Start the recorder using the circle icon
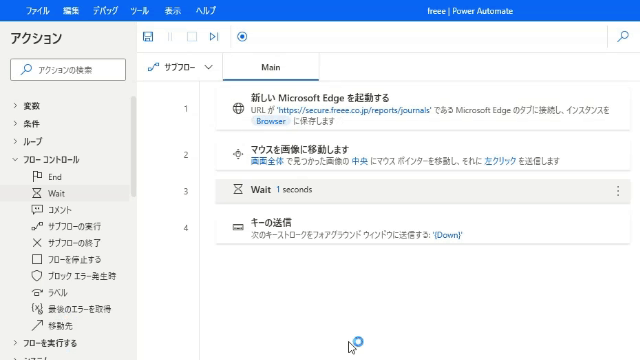 (242, 37)
